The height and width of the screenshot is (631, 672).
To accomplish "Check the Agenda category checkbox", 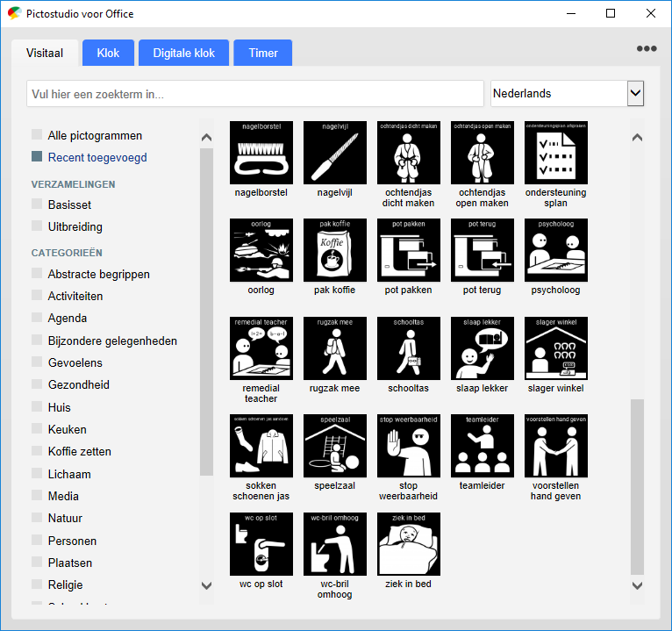I will 37,317.
